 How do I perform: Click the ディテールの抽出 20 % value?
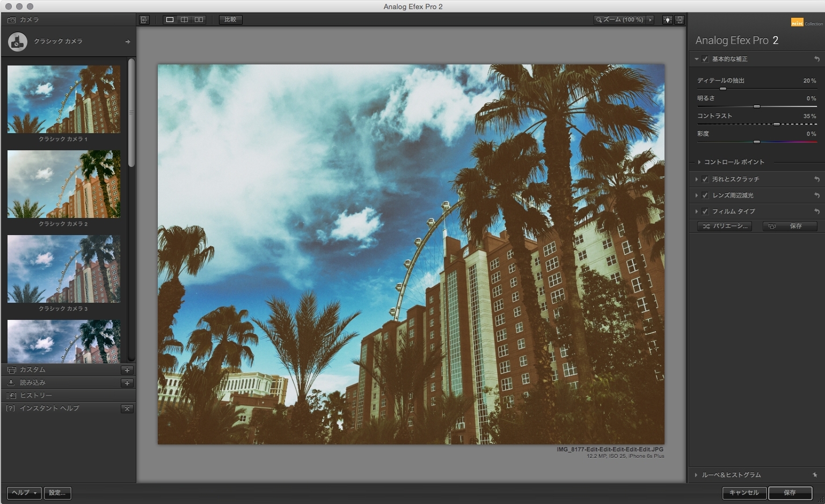coord(809,81)
